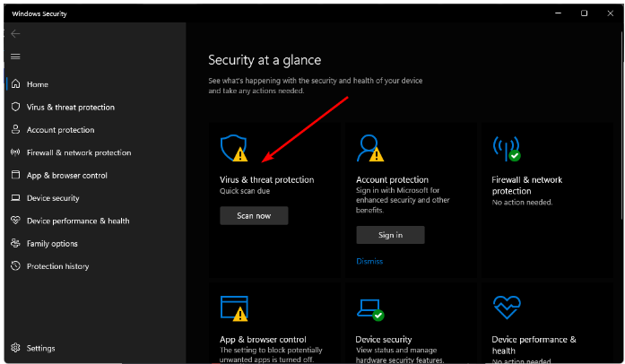The width and height of the screenshot is (625, 364).
Task: Open Settings at bottom of sidebar
Action: point(40,349)
